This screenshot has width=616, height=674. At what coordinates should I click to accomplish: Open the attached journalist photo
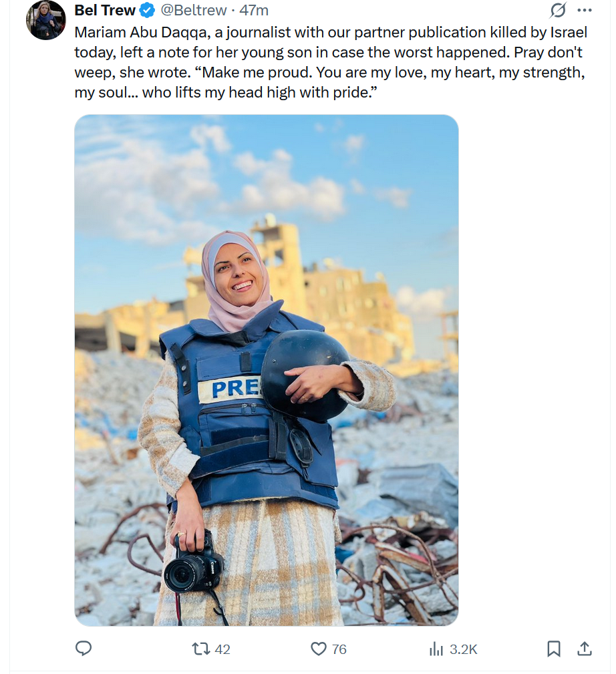[x=266, y=370]
